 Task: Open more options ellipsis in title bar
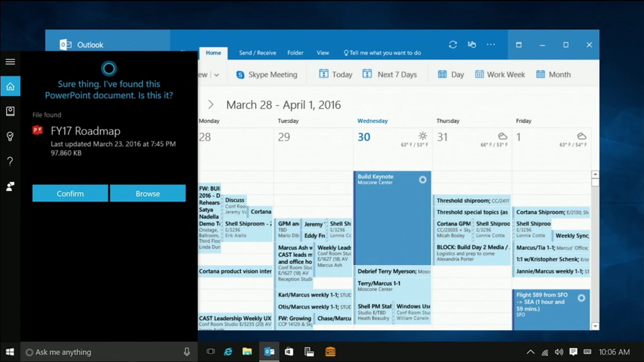(x=491, y=45)
